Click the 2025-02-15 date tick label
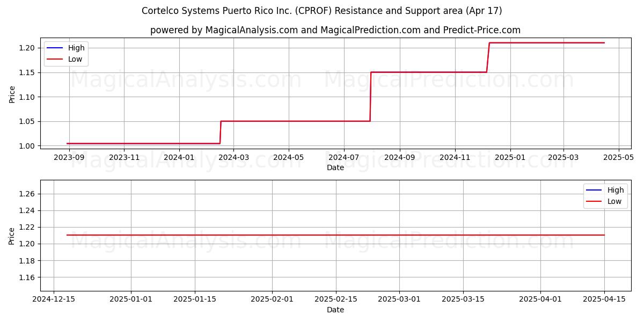644x322 pixels. pos(336,299)
